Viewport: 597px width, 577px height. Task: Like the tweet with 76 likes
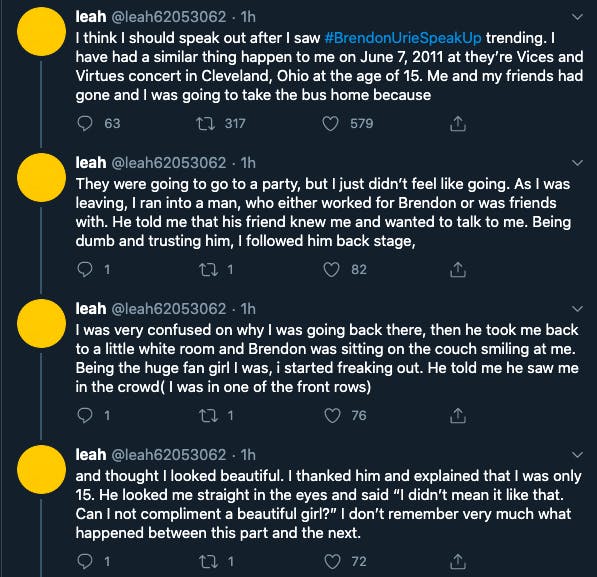[332, 416]
